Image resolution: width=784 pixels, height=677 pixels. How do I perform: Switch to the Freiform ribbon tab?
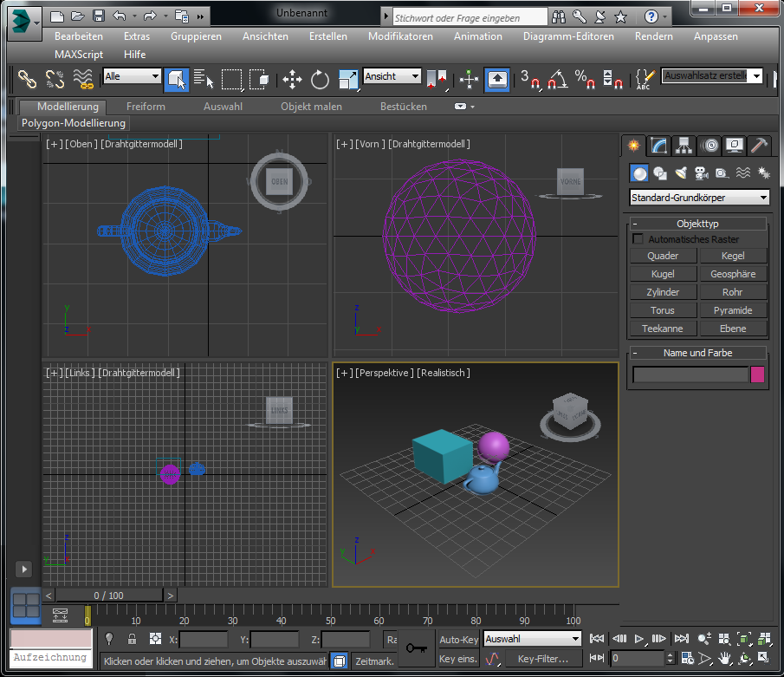[x=146, y=107]
